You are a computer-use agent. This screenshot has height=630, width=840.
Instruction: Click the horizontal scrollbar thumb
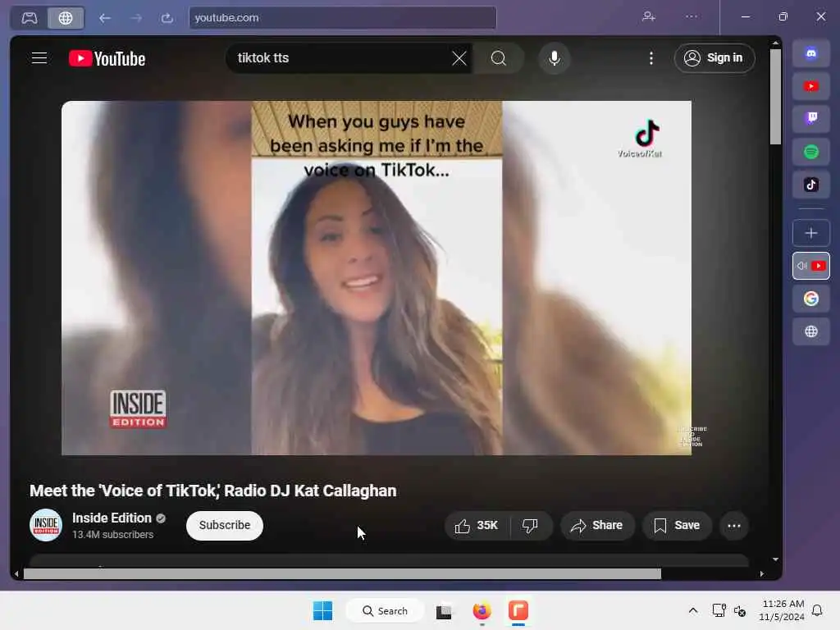(x=342, y=573)
